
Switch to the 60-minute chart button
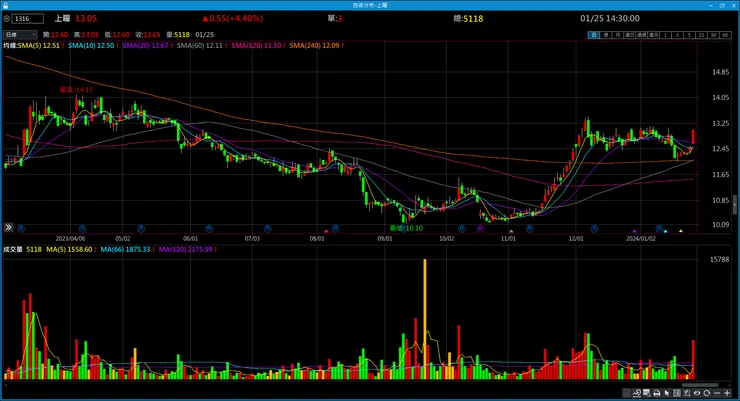click(725, 35)
